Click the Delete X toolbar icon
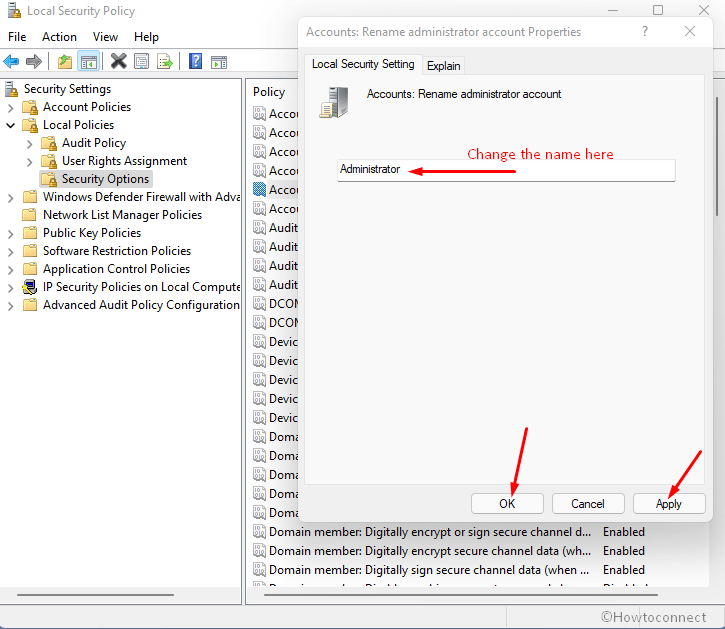The image size is (725, 629). click(x=118, y=61)
